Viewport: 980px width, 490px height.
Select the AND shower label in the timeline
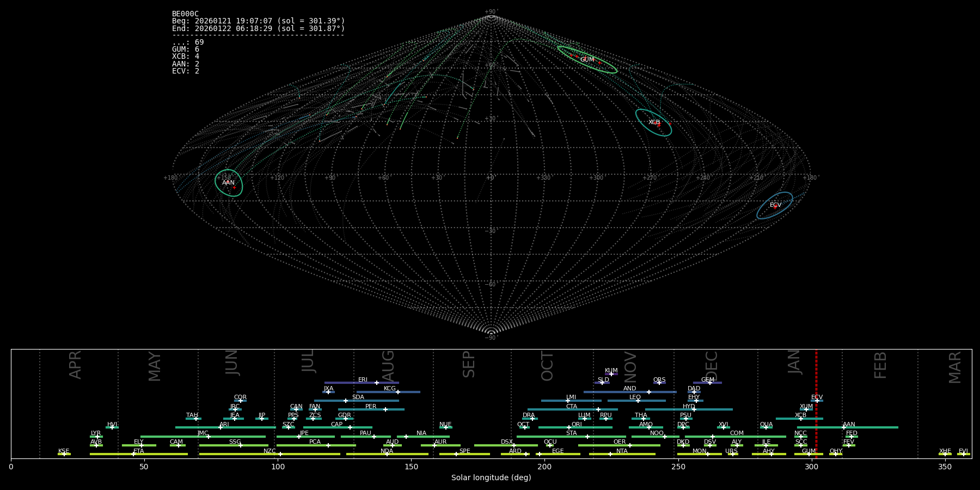pyautogui.click(x=629, y=389)
